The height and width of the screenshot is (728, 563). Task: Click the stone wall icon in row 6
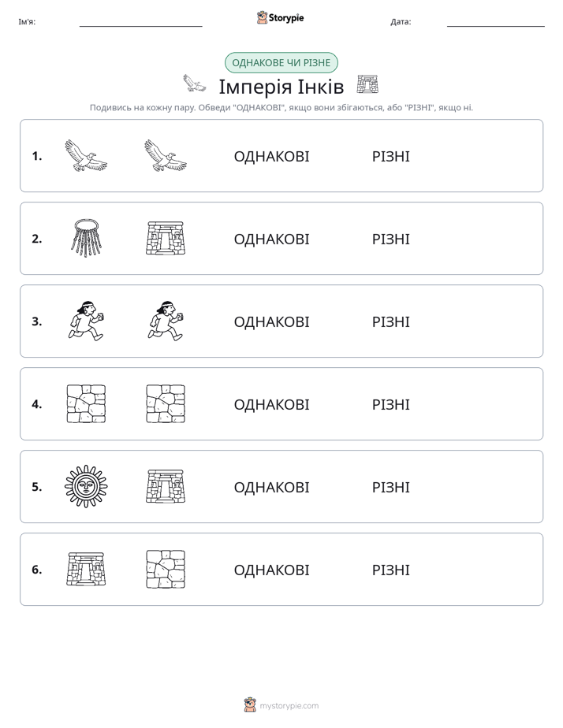point(166,569)
